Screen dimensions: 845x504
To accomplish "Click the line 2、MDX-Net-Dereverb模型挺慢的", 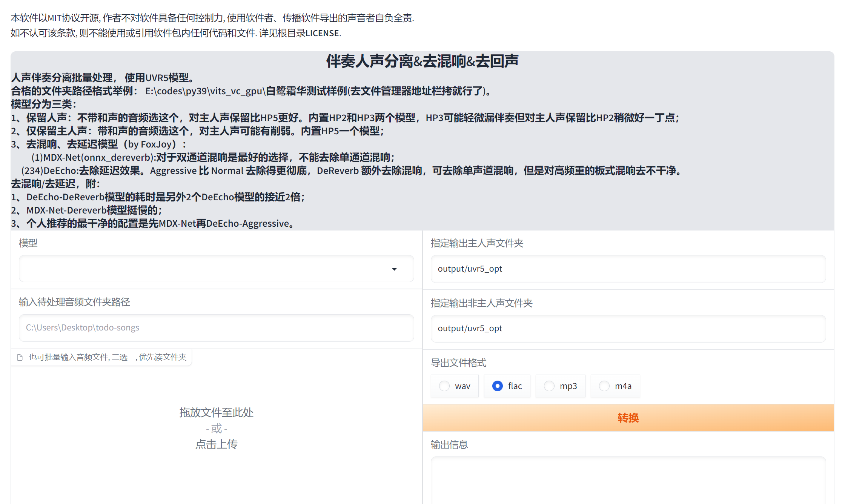I will click(x=86, y=210).
